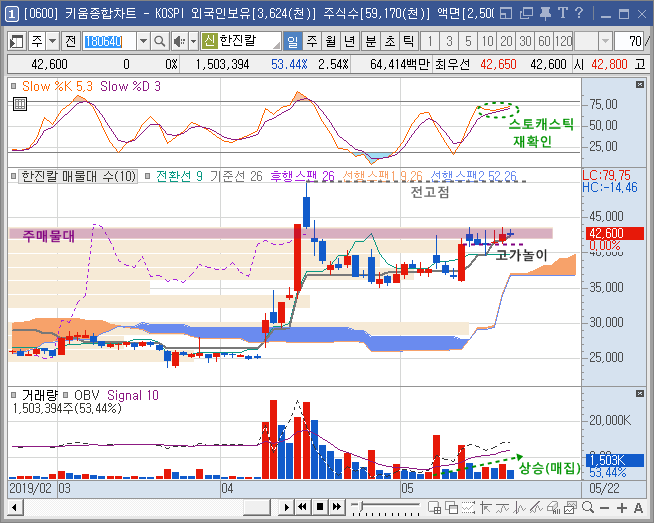654x523 pixels.
Task: Click the bottom zoom magnifier icon
Action: [x=588, y=508]
